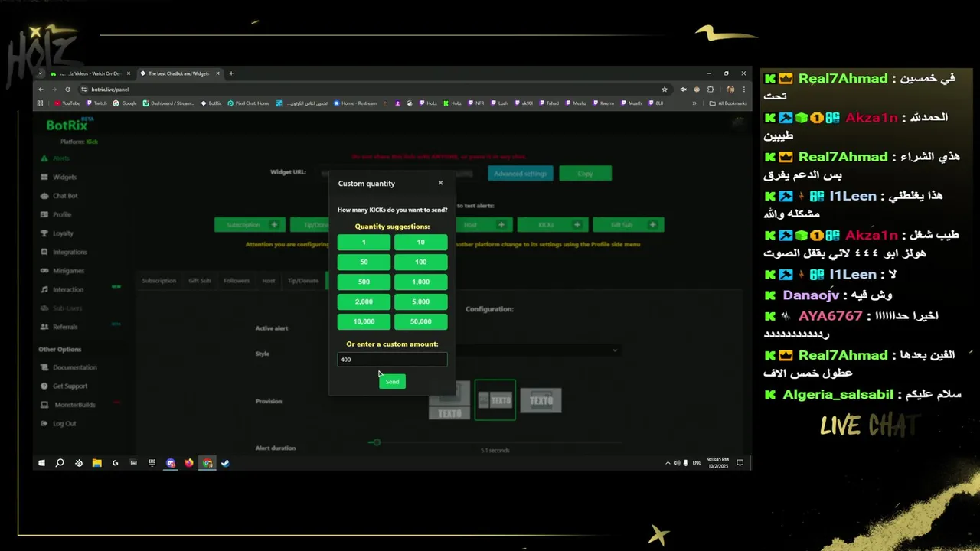The height and width of the screenshot is (551, 980).
Task: Open the Epic Games launcher from the taskbar
Action: click(152, 463)
